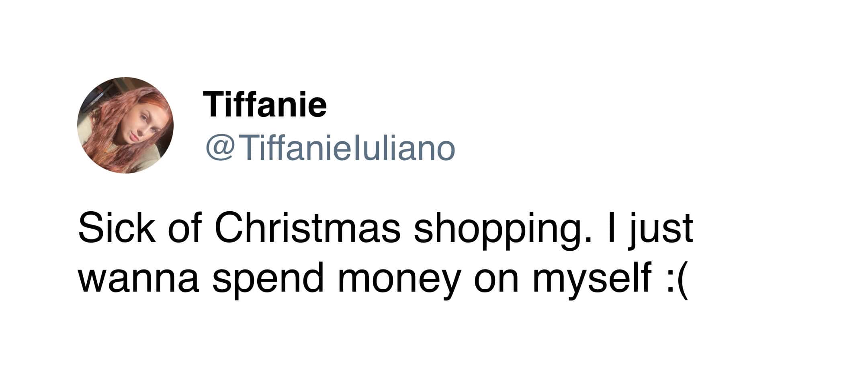Click the word "Sick" in the tweet

(117, 228)
